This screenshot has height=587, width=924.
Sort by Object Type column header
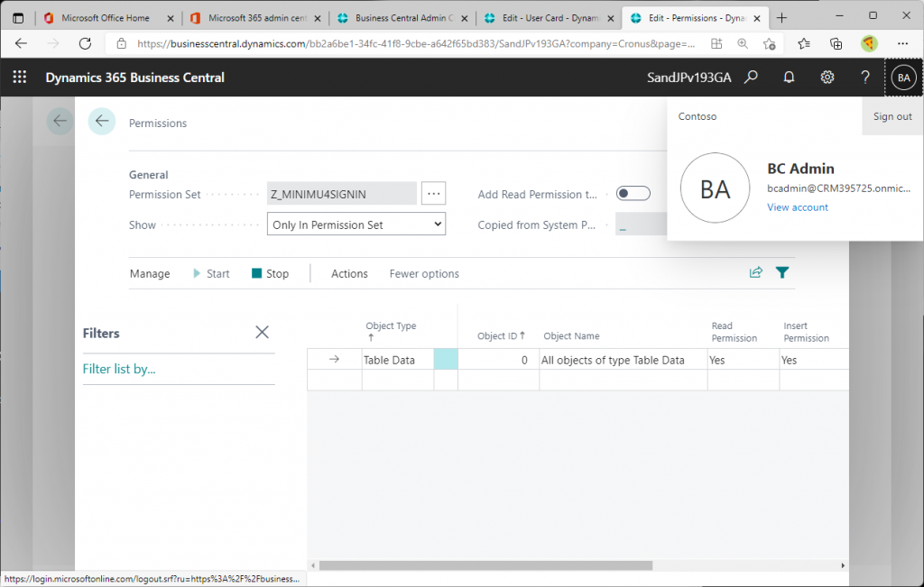click(391, 331)
